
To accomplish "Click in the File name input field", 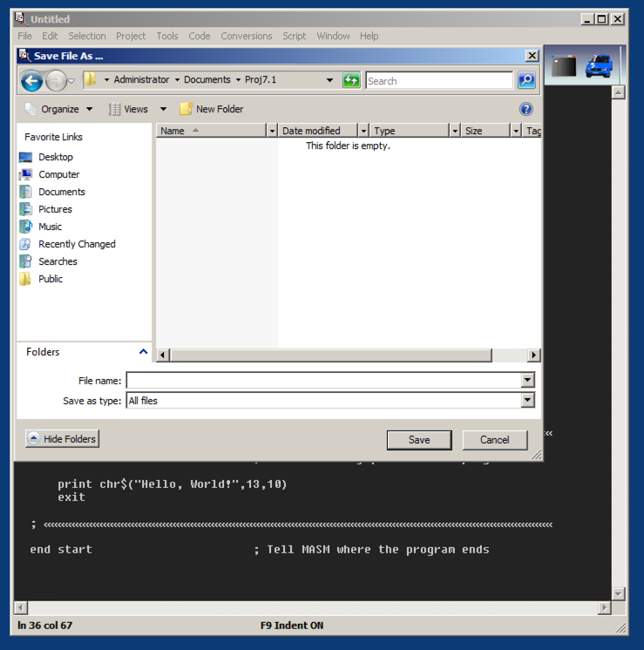I will [x=324, y=380].
